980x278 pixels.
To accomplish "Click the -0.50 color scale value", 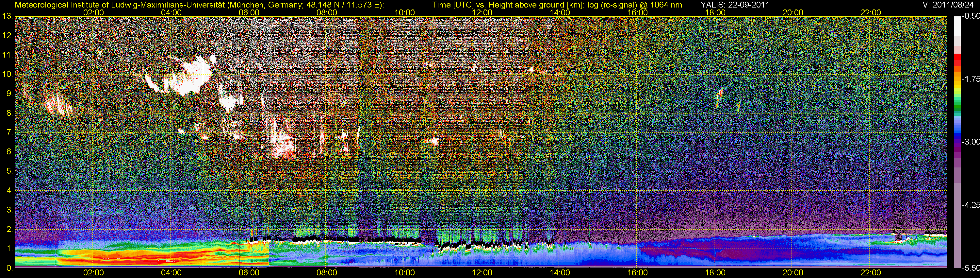I will (971, 16).
